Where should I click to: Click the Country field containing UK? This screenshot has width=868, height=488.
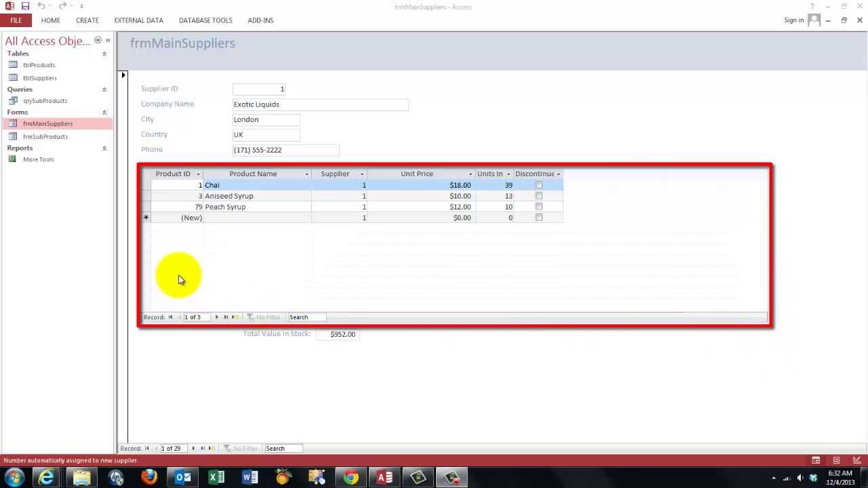point(266,134)
